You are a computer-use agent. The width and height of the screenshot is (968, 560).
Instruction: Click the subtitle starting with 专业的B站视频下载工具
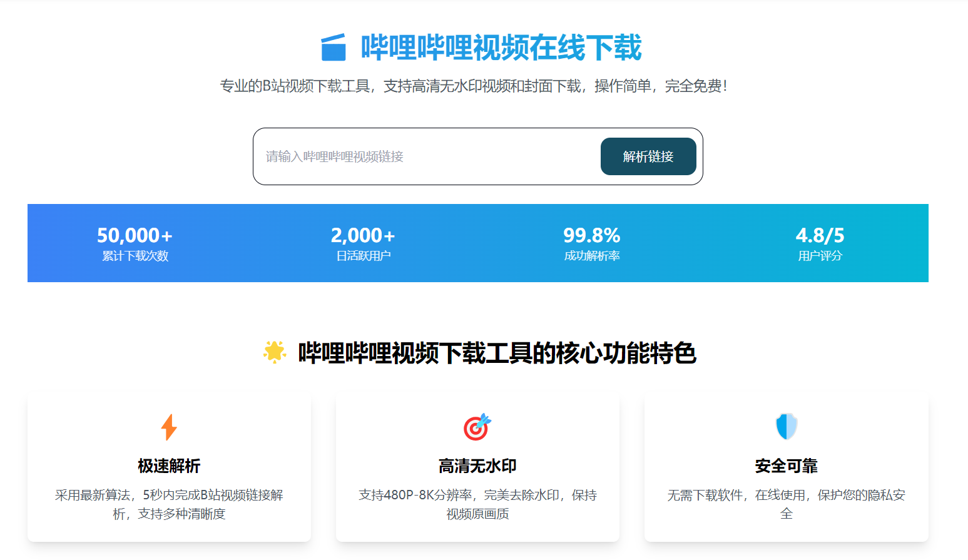(x=474, y=86)
